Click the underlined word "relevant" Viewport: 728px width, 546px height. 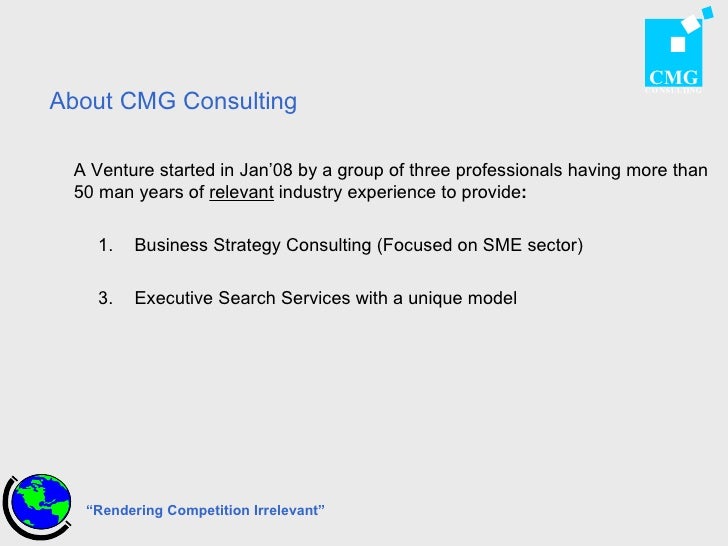pyautogui.click(x=241, y=193)
